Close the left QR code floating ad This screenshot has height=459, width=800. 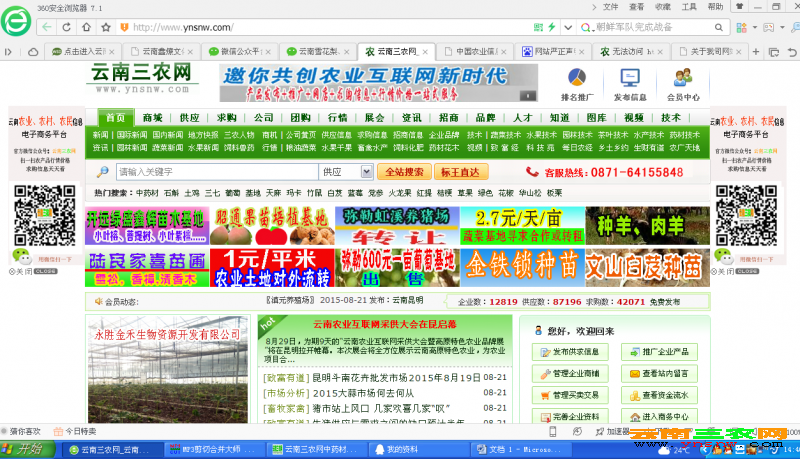pos(33,271)
